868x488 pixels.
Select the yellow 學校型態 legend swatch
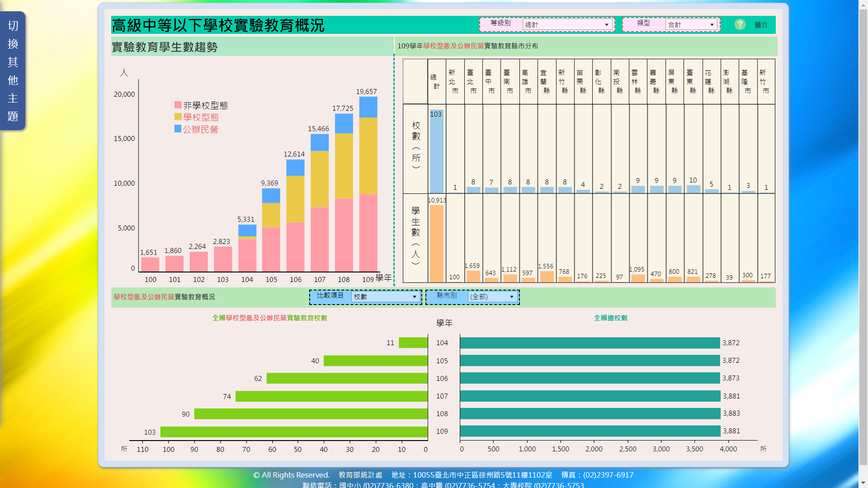pyautogui.click(x=178, y=117)
